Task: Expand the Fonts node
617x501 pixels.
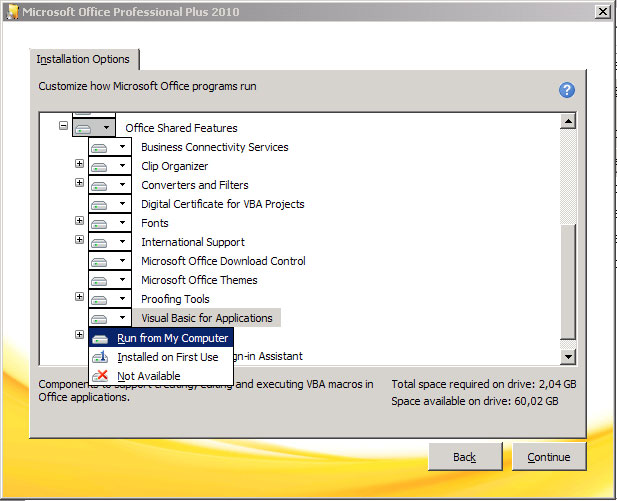Action: point(79,220)
